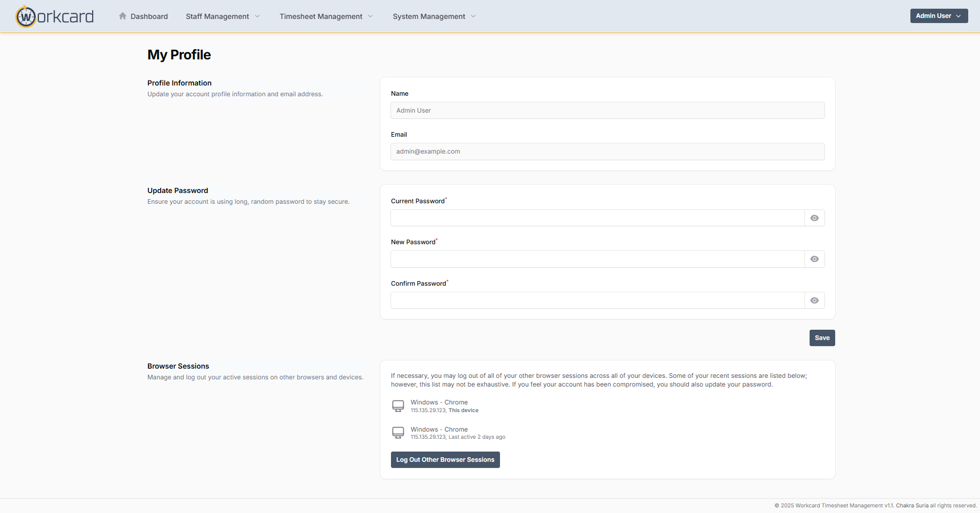Focus the Name input field
The width and height of the screenshot is (980, 513).
click(607, 111)
